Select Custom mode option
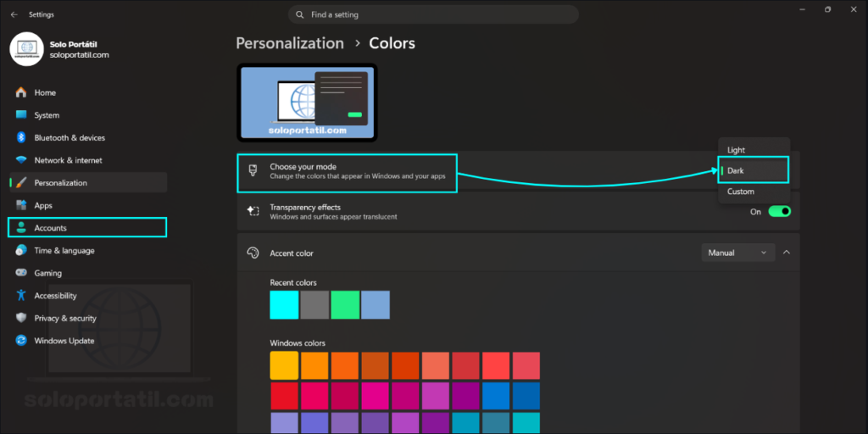 click(x=754, y=192)
